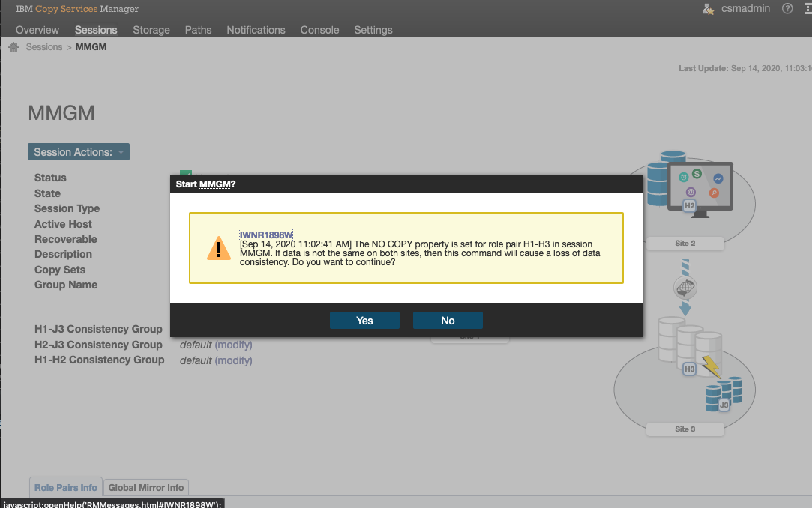Open the help question mark icon

pos(787,9)
